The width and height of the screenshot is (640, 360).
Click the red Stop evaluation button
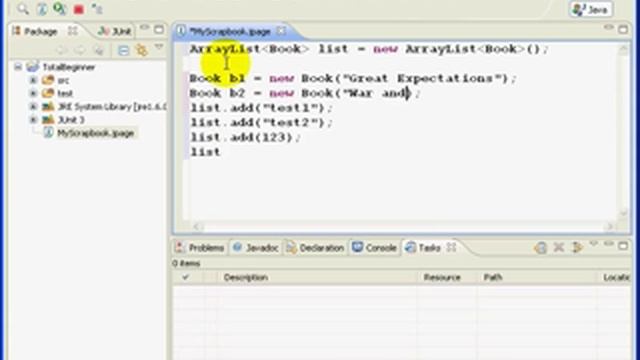(x=78, y=9)
